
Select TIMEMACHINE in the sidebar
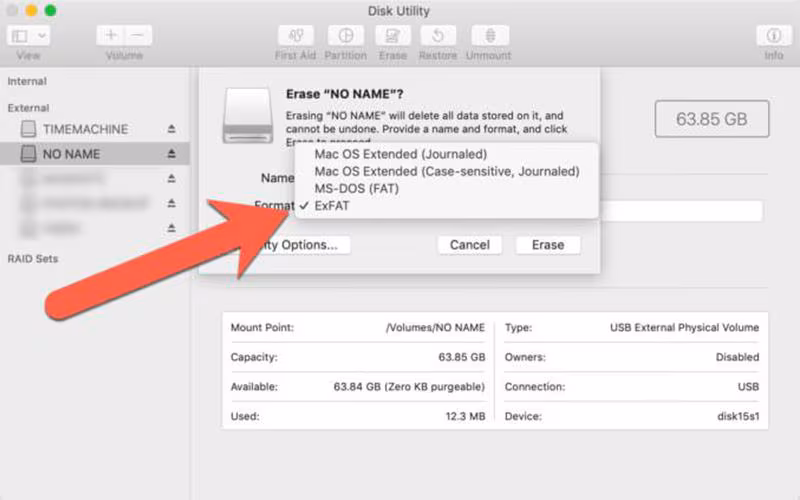click(x=95, y=129)
